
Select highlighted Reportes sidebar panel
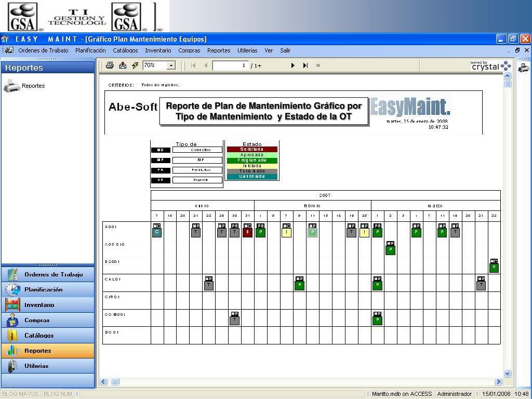tap(48, 351)
